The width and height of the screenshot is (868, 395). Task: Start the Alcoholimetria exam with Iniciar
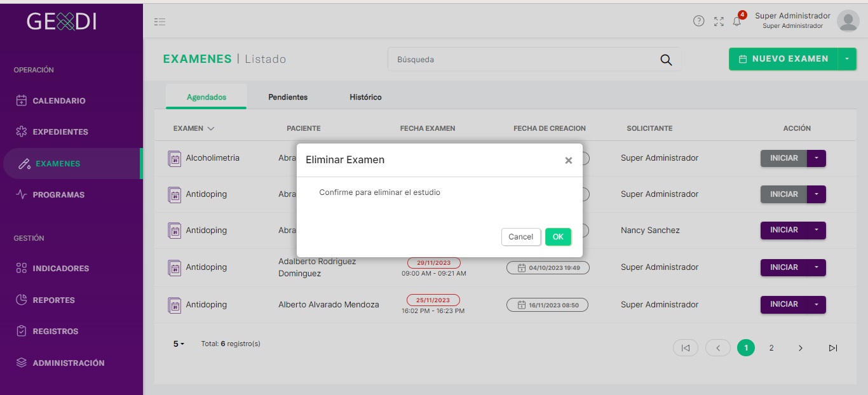pyautogui.click(x=783, y=158)
